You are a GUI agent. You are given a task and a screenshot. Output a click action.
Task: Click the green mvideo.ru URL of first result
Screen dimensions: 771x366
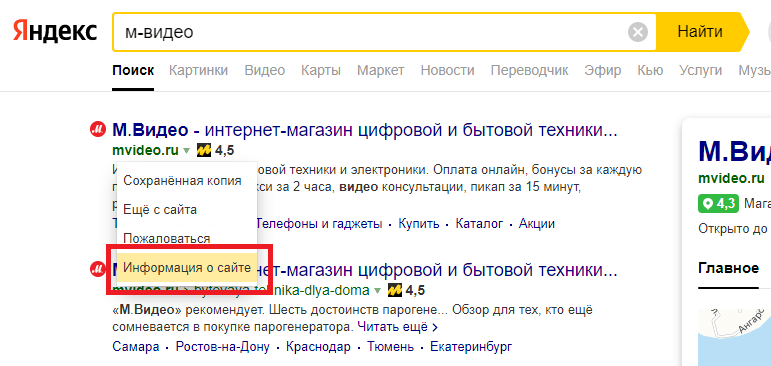[x=146, y=151]
